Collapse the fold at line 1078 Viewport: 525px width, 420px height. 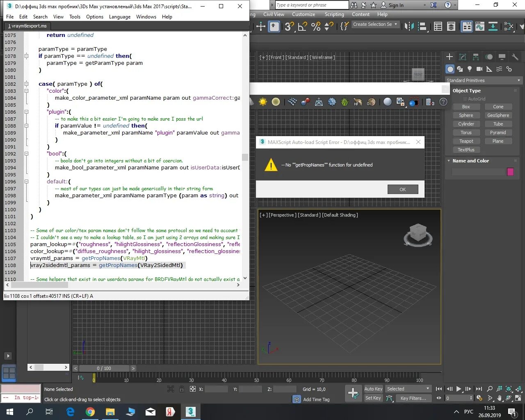26,56
